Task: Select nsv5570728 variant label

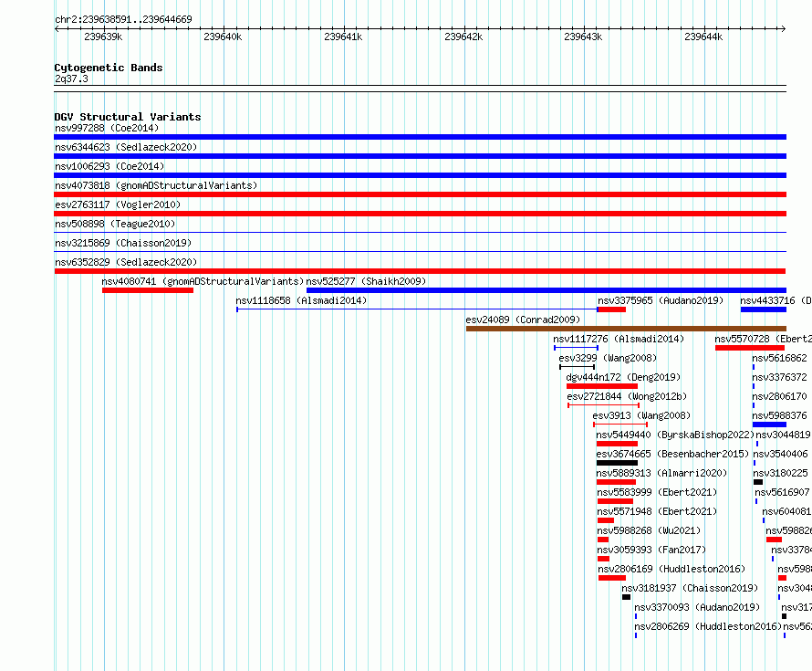Action: pyautogui.click(x=763, y=339)
